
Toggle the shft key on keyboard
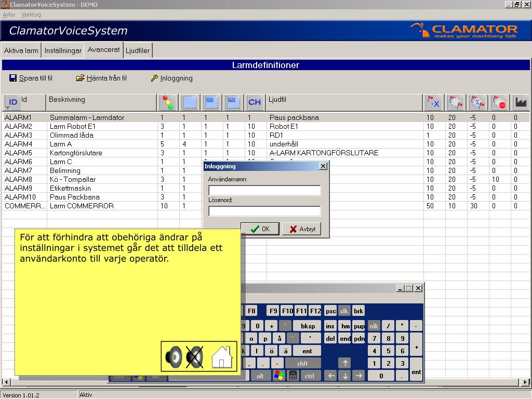[x=302, y=363]
